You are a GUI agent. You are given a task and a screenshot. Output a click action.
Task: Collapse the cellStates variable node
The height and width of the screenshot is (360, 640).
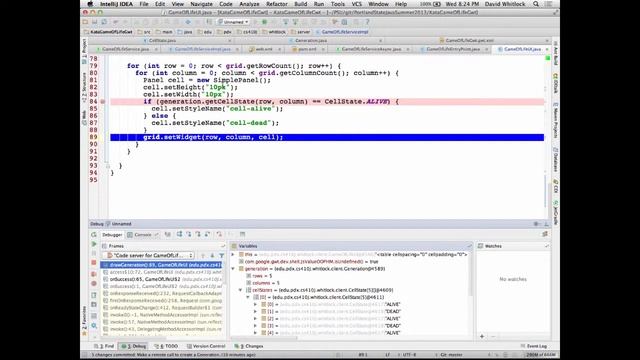(240, 290)
